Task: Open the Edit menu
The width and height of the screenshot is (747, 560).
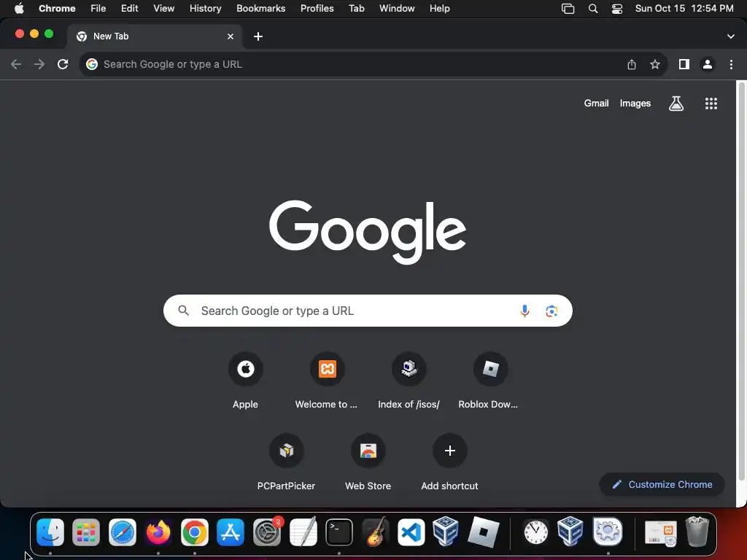Action: pyautogui.click(x=130, y=9)
